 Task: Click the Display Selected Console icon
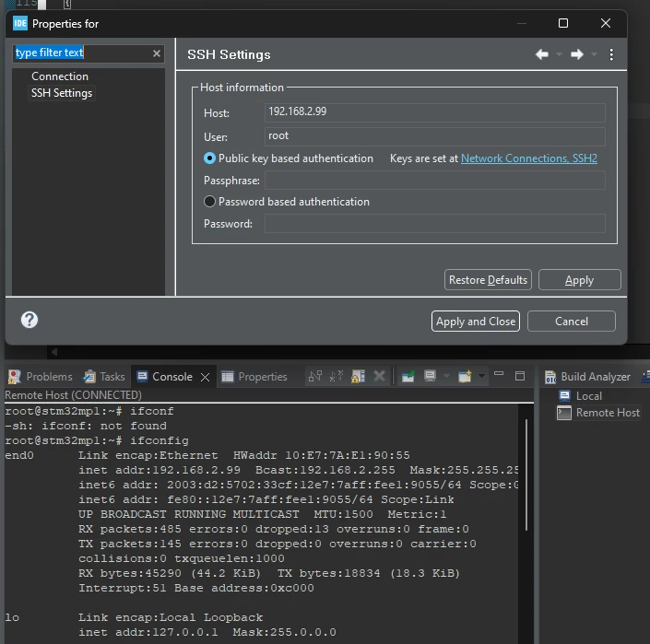point(430,376)
